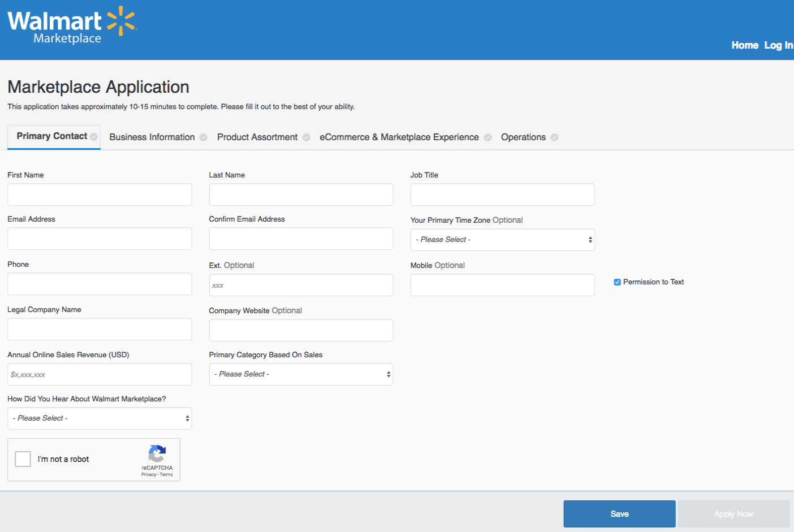The image size is (794, 532).
Task: Focus the First Name field
Action: click(100, 194)
